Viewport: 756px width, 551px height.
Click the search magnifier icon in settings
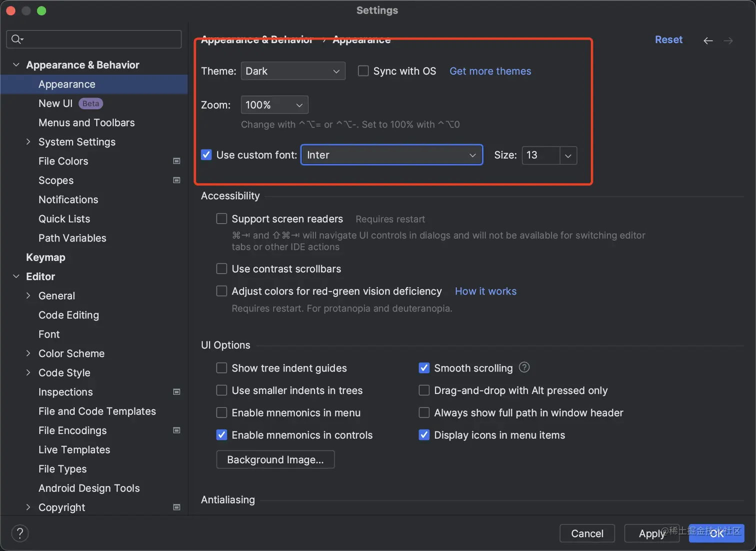[x=17, y=39]
